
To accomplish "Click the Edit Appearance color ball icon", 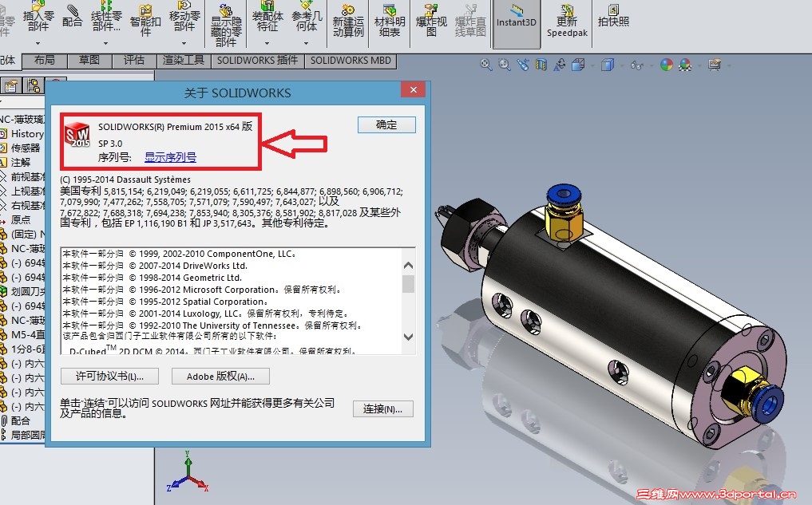I will click(x=667, y=65).
